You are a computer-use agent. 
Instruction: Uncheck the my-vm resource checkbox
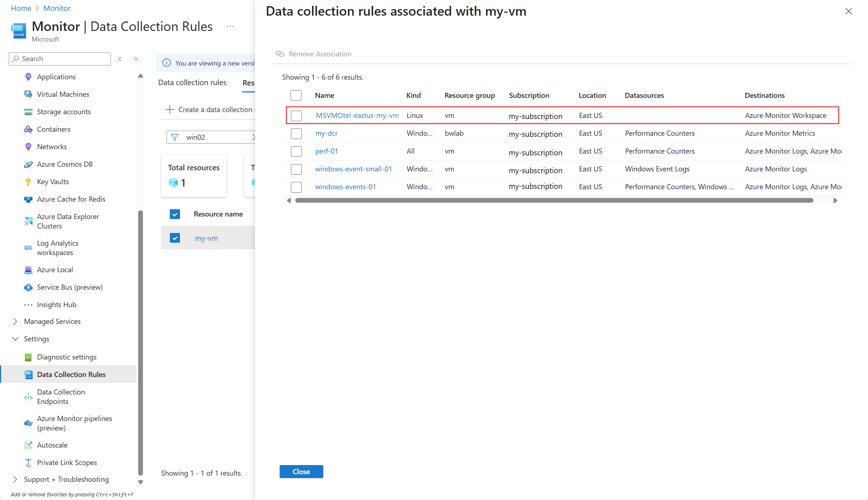pos(175,238)
